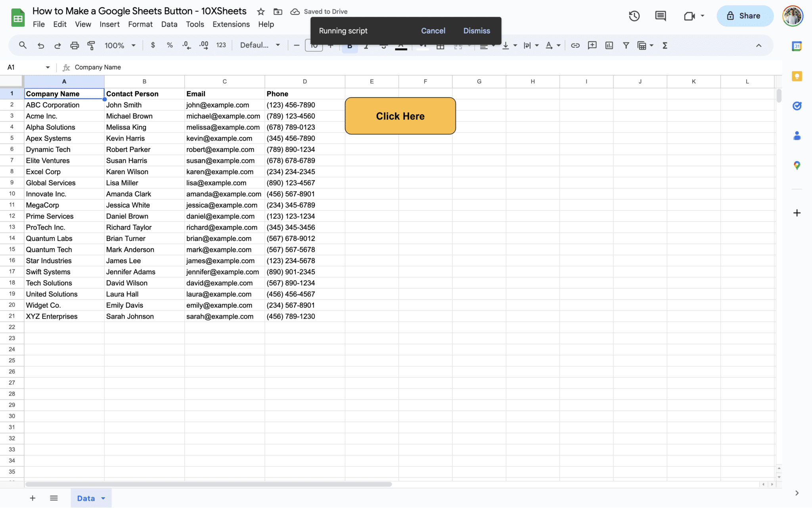Screen dimensions: 812x508
Task: Click the create filter icon
Action: point(626,45)
